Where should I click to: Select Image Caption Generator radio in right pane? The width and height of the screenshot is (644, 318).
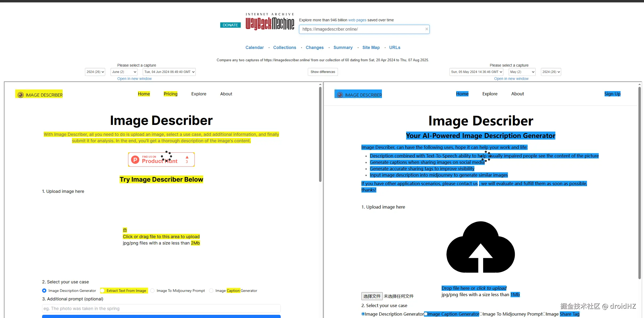426,314
